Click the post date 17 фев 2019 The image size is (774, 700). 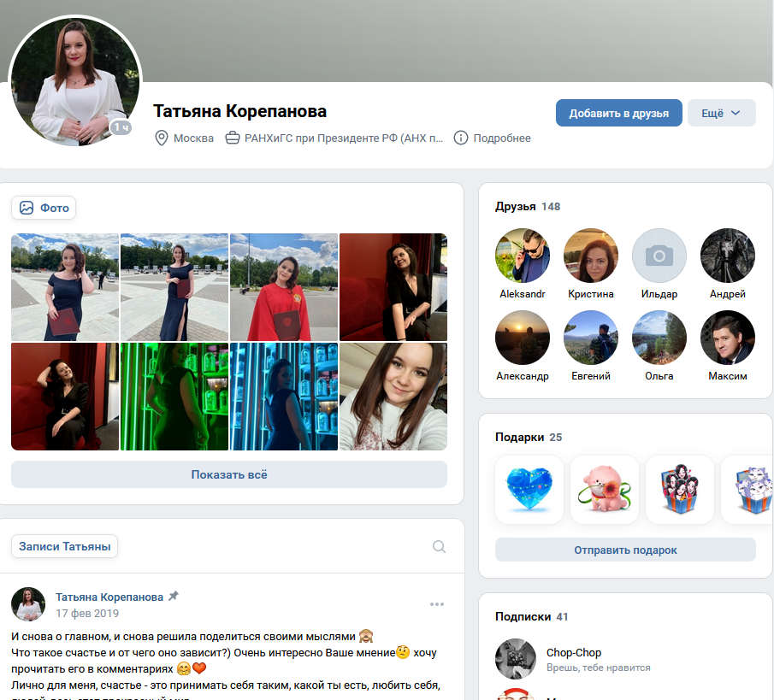[x=87, y=613]
